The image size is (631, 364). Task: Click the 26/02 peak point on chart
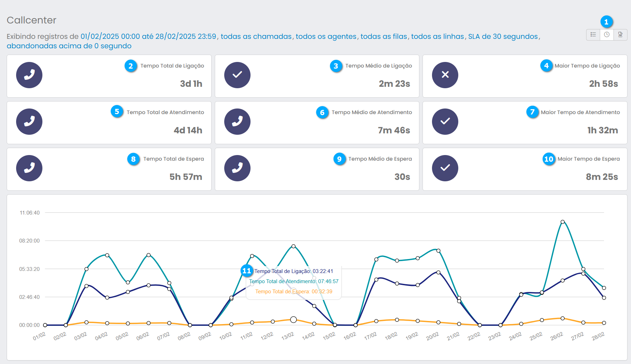coord(562,222)
